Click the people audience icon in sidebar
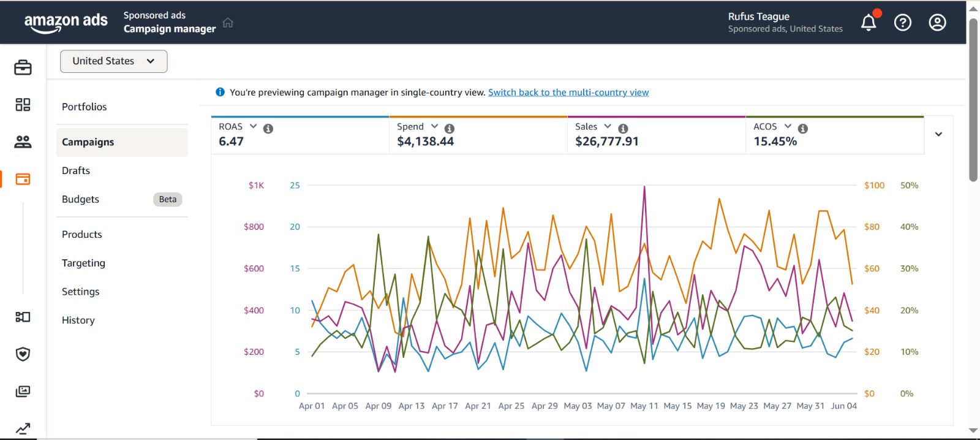 point(23,142)
